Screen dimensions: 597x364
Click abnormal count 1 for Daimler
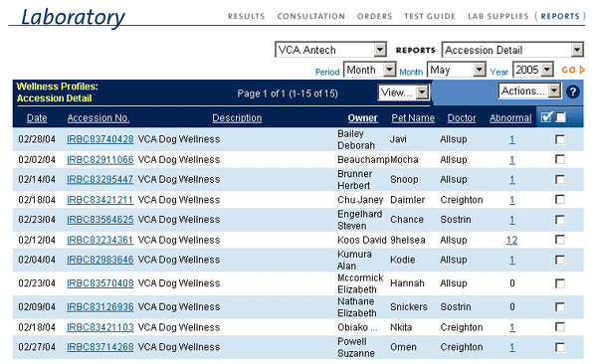pyautogui.click(x=512, y=200)
